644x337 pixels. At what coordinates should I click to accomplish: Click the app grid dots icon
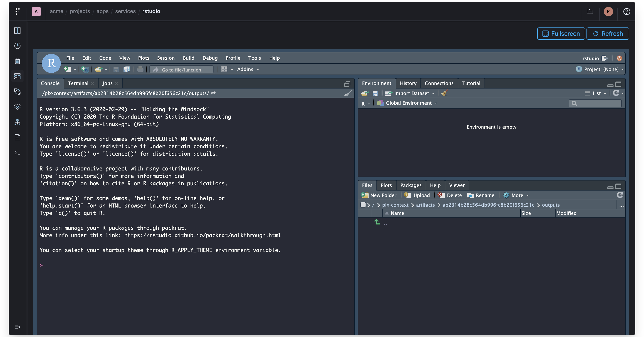17,12
